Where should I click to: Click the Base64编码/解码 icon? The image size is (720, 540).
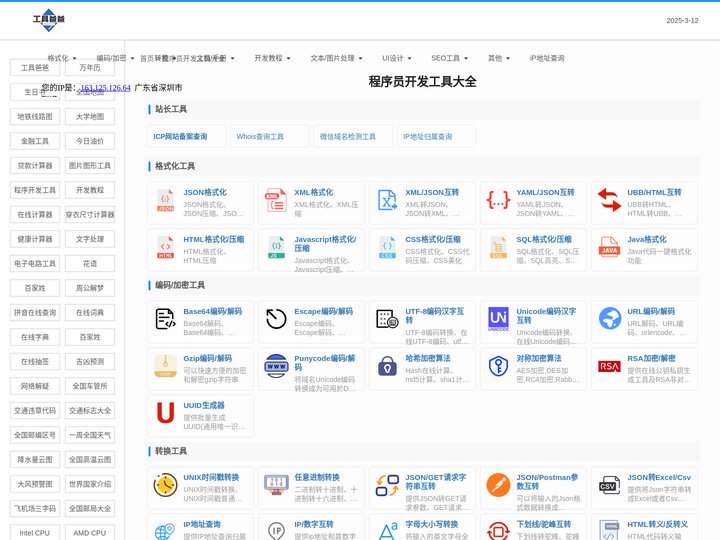click(165, 319)
